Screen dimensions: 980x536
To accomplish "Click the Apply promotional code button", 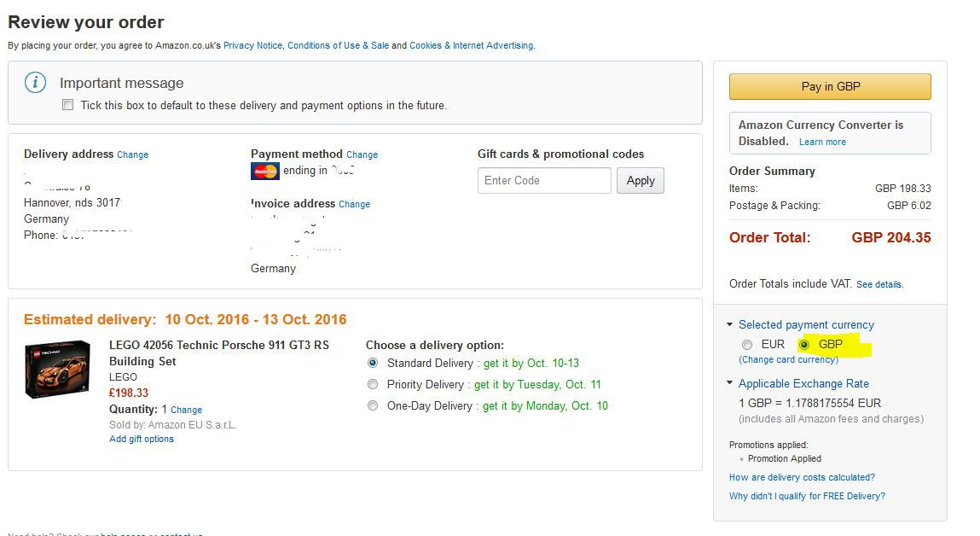I will [x=640, y=180].
